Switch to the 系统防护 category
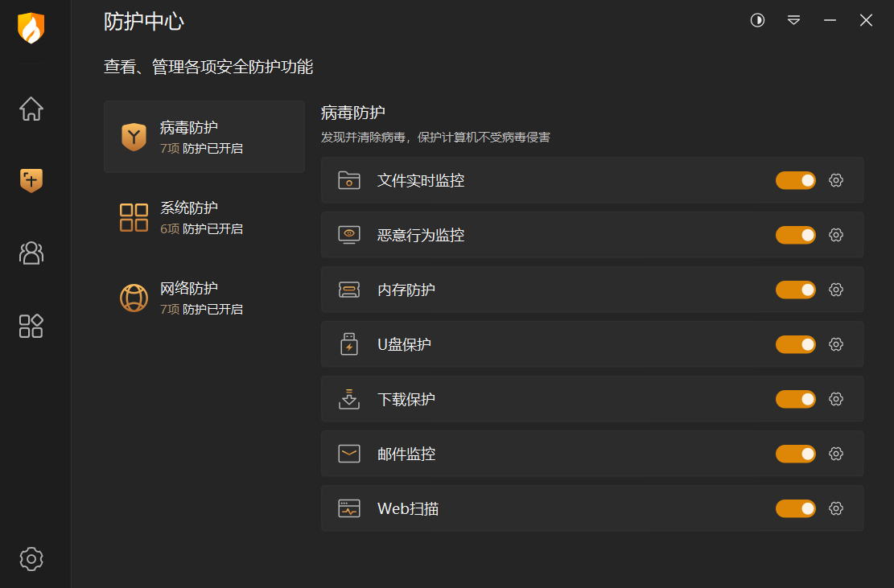The height and width of the screenshot is (588, 894). point(204,217)
